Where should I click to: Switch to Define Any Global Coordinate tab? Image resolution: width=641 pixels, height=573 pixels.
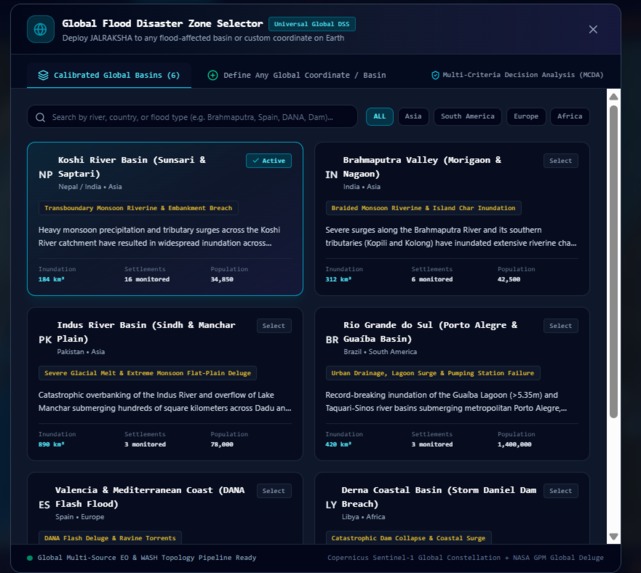tap(297, 75)
